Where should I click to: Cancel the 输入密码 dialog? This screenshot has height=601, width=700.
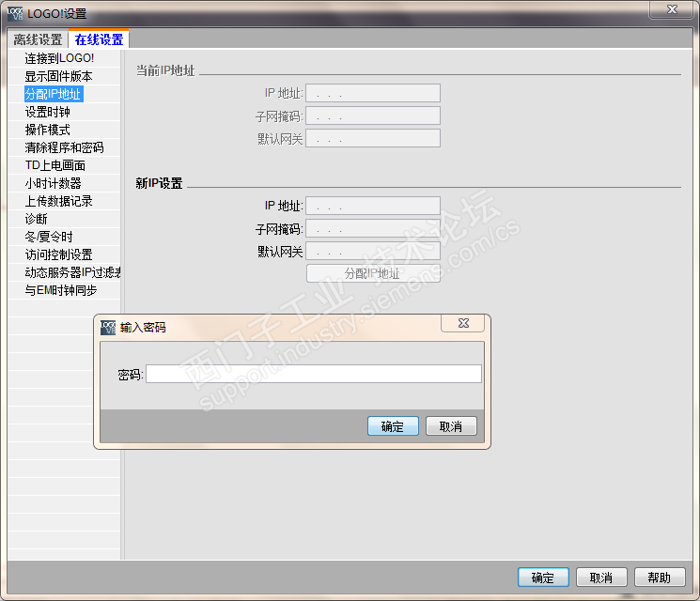(x=451, y=426)
